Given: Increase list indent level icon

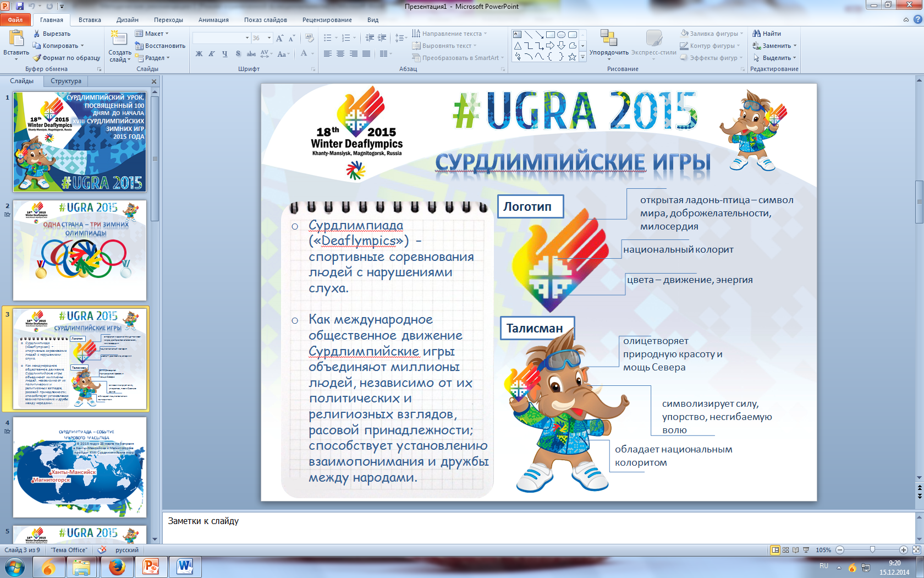Looking at the screenshot, I should click(x=382, y=38).
